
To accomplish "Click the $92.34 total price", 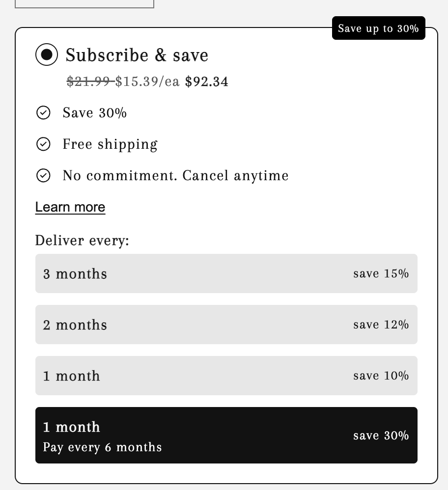I will (206, 82).
